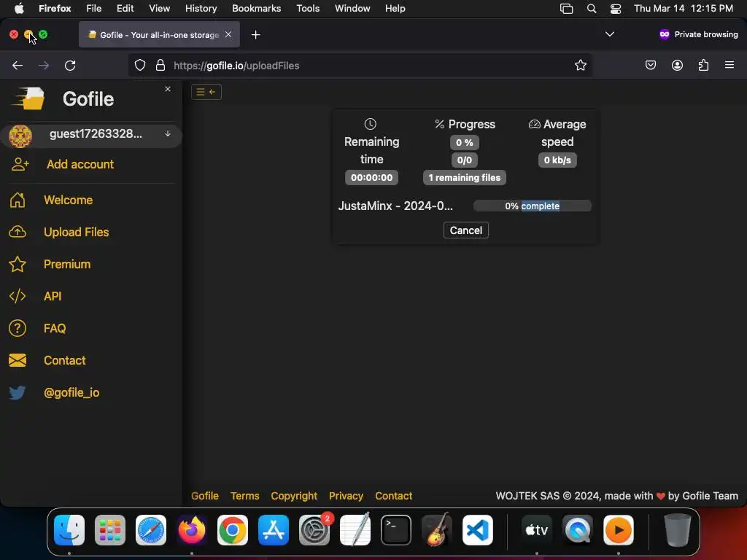Open the File menu
The width and height of the screenshot is (747, 560).
[94, 9]
